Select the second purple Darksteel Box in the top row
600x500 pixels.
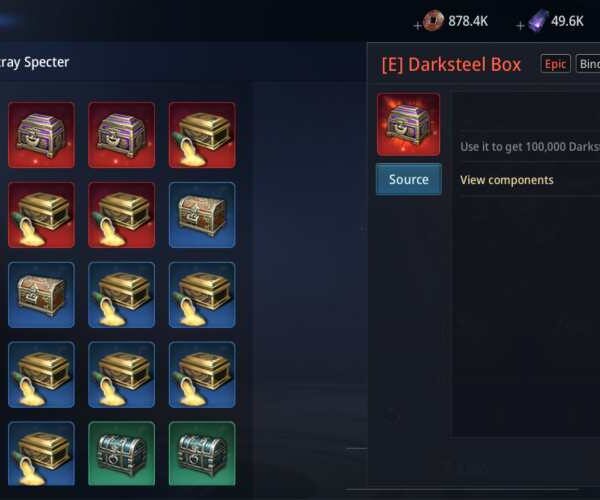122,135
